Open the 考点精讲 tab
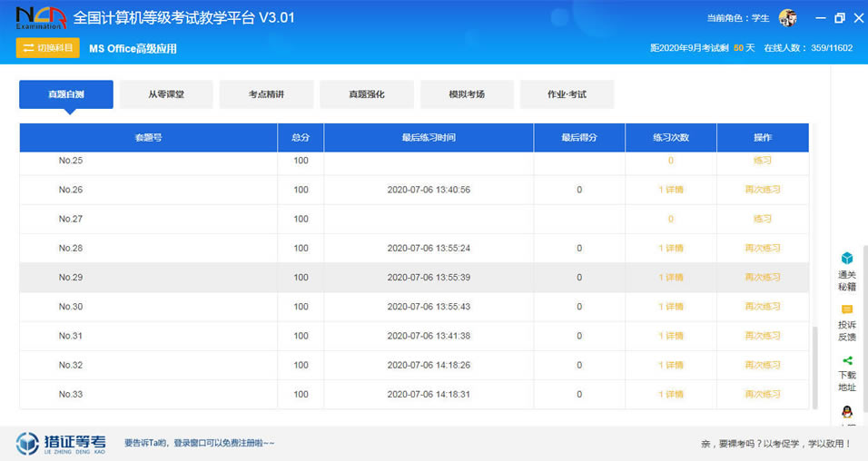868x461 pixels. point(266,94)
